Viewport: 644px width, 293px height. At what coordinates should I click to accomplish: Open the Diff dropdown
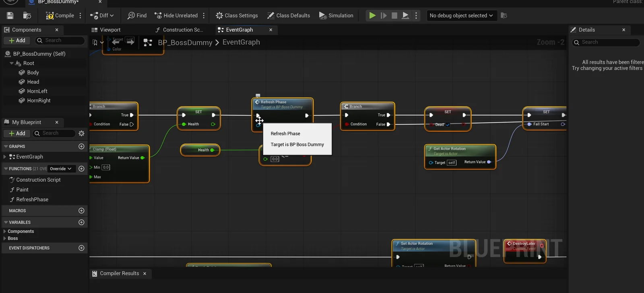tap(102, 16)
